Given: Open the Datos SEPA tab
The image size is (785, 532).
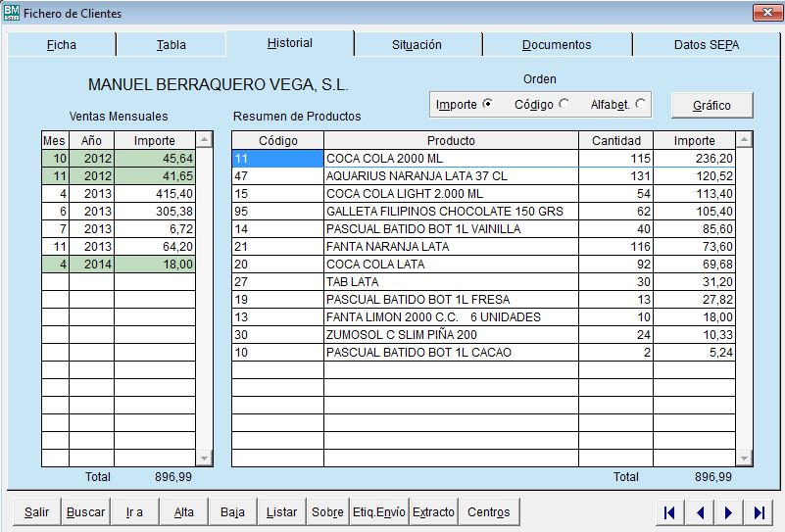Looking at the screenshot, I should point(706,45).
